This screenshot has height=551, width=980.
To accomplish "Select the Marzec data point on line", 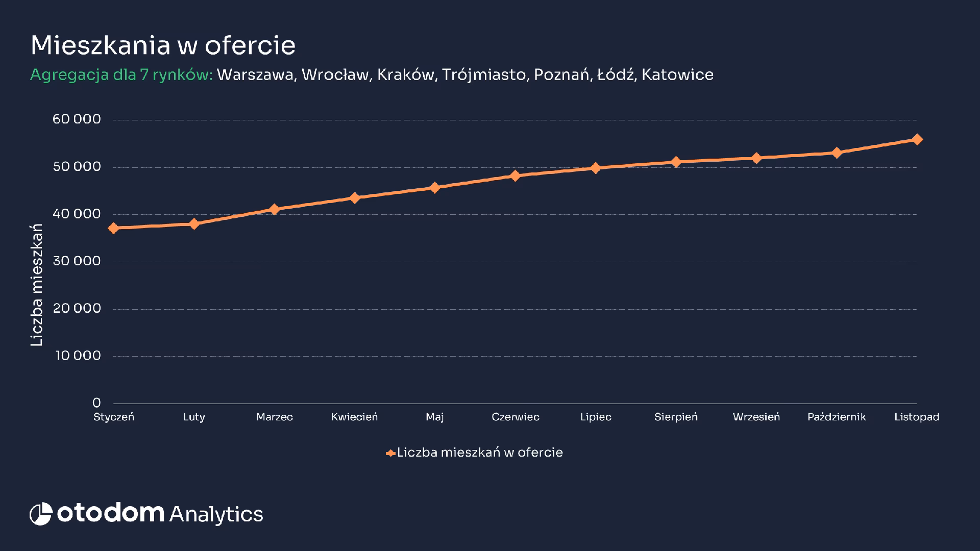I will pos(274,209).
